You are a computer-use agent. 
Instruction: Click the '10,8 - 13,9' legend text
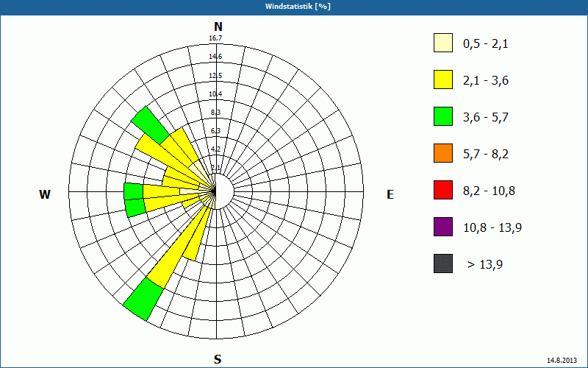[492, 228]
